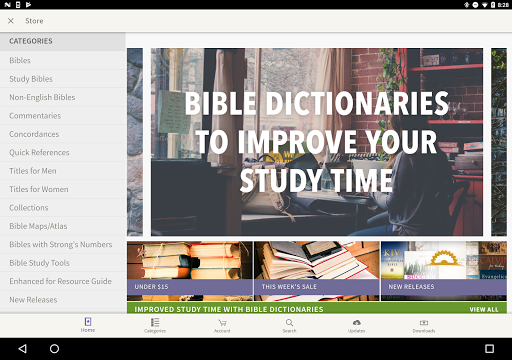Screen dimensions: 512x360
Task: Open the Downloads icon
Action: [424, 322]
